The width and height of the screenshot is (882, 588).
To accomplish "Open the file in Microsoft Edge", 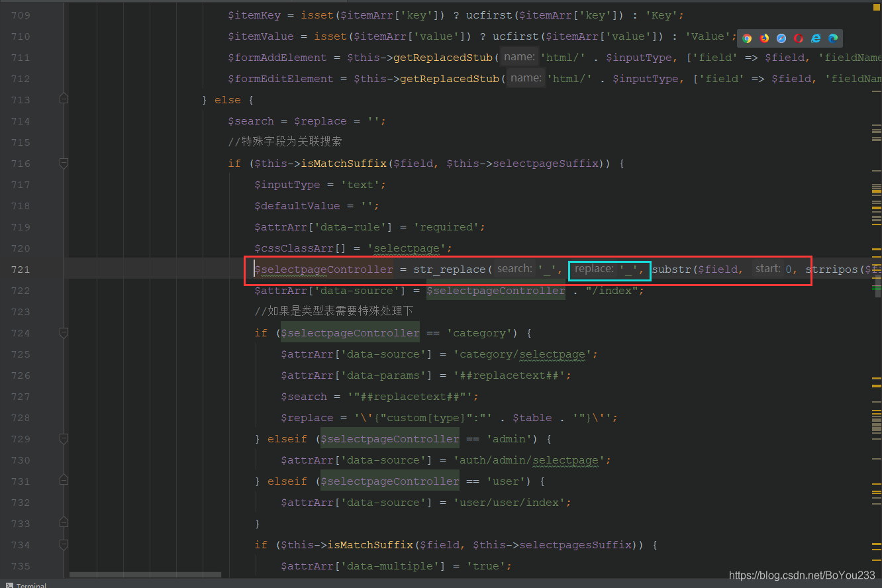I will click(x=832, y=38).
